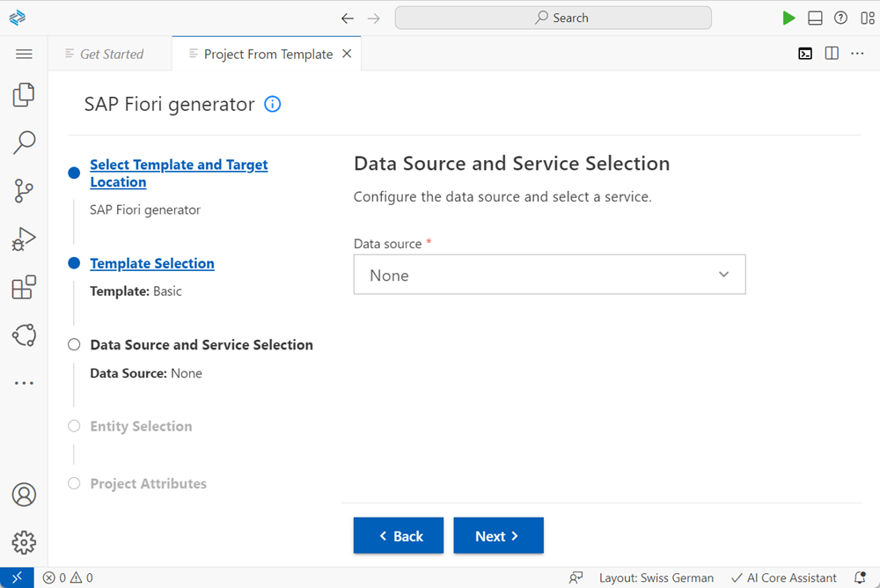This screenshot has height=588, width=880.
Task: Click AI Core Assistant status item
Action: point(784,577)
